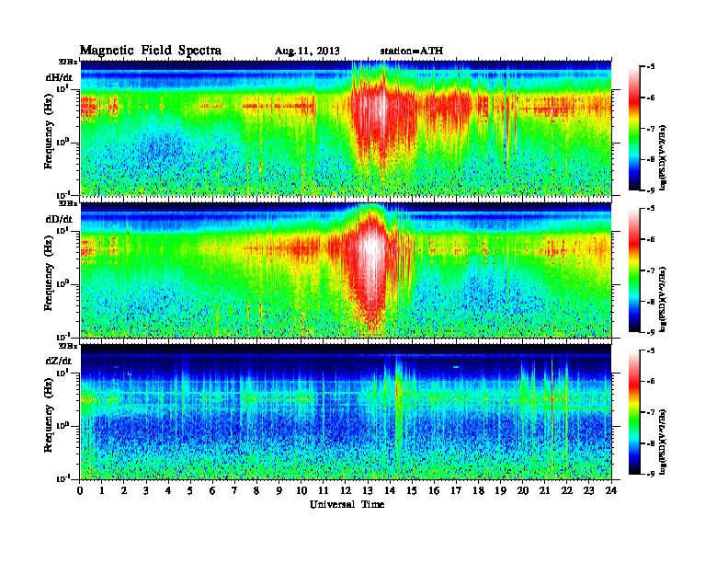Image resolution: width=728 pixels, height=563 pixels.
Task: Click the dD/dt colorbar gradient
Action: point(633,270)
